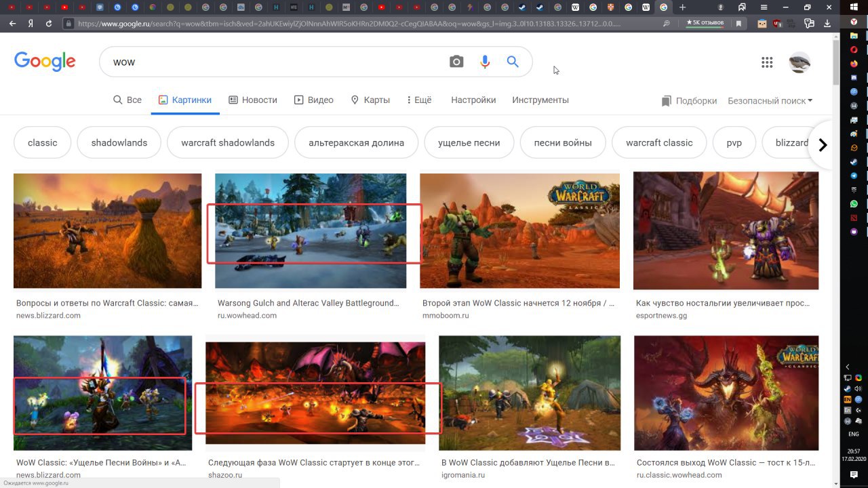Switch to the 'Новости' tab
868x488 pixels.
(x=253, y=100)
